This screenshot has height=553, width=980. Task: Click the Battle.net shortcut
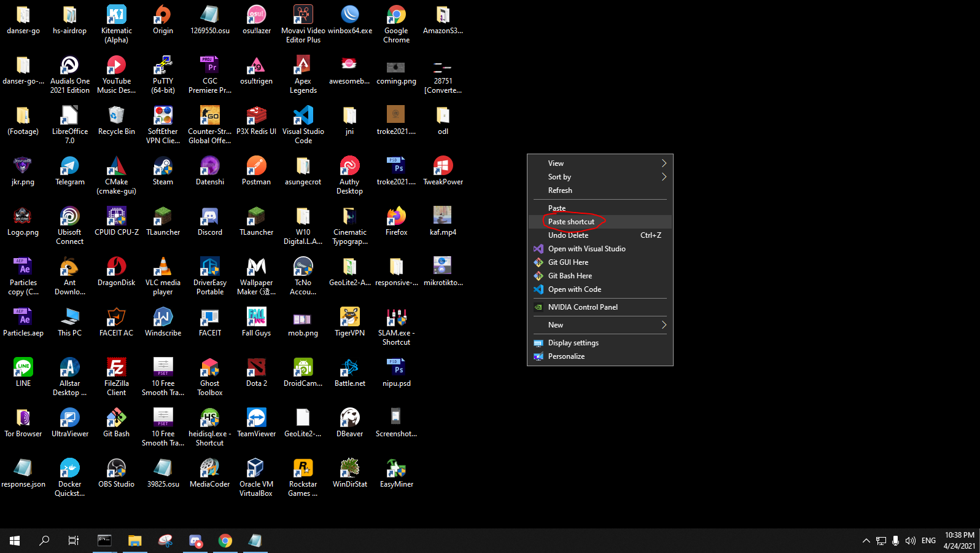[x=349, y=372]
